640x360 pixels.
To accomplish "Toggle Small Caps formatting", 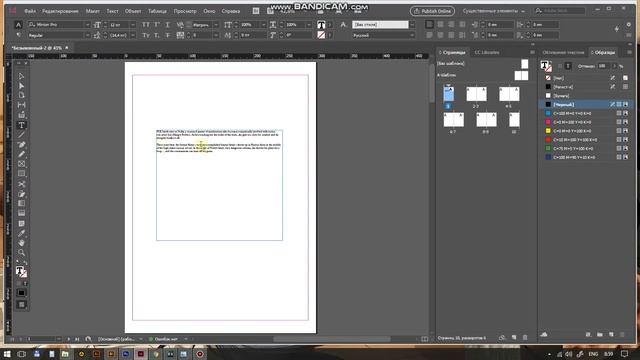I will (146, 36).
